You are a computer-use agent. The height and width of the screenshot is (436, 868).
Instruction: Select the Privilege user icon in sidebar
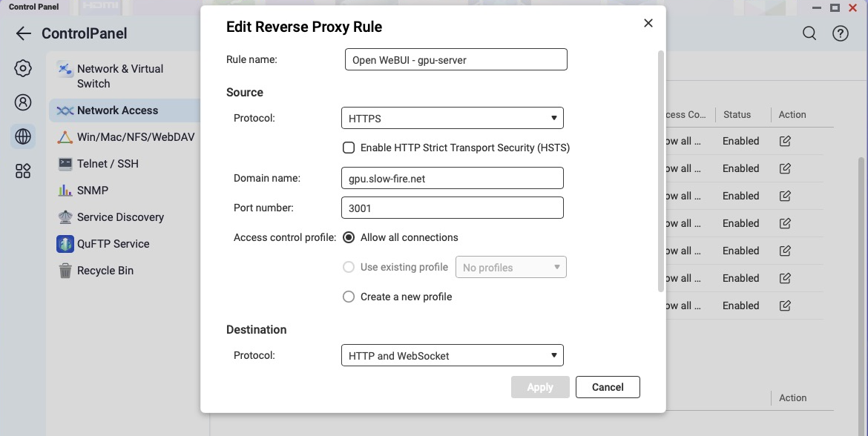23,103
